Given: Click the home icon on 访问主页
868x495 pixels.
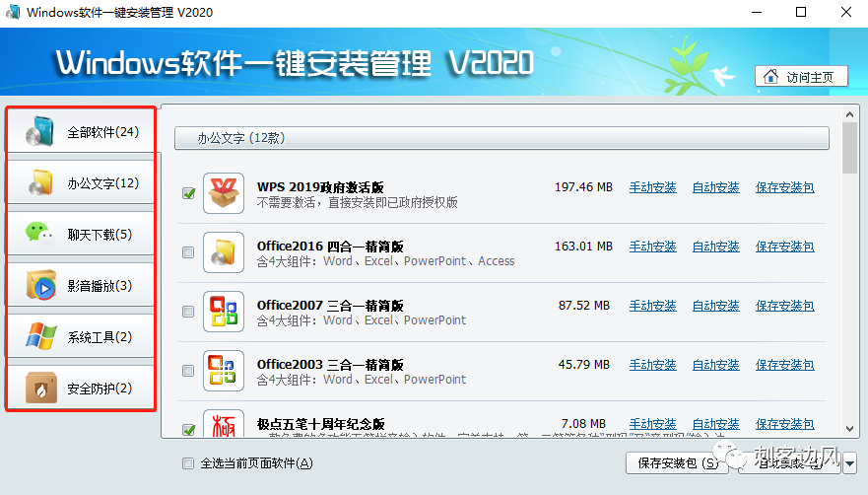Looking at the screenshot, I should point(770,77).
